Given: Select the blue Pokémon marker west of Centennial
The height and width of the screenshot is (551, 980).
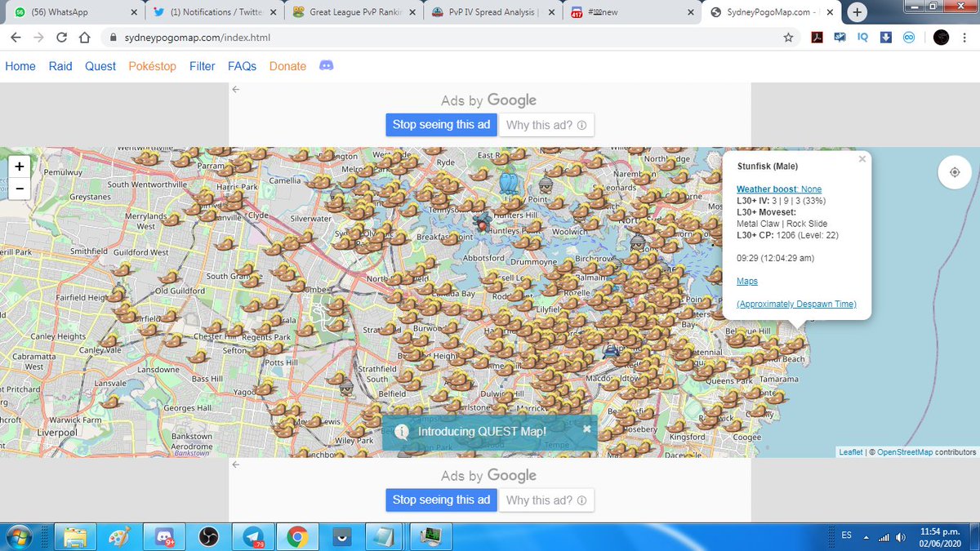Looking at the screenshot, I should click(610, 351).
